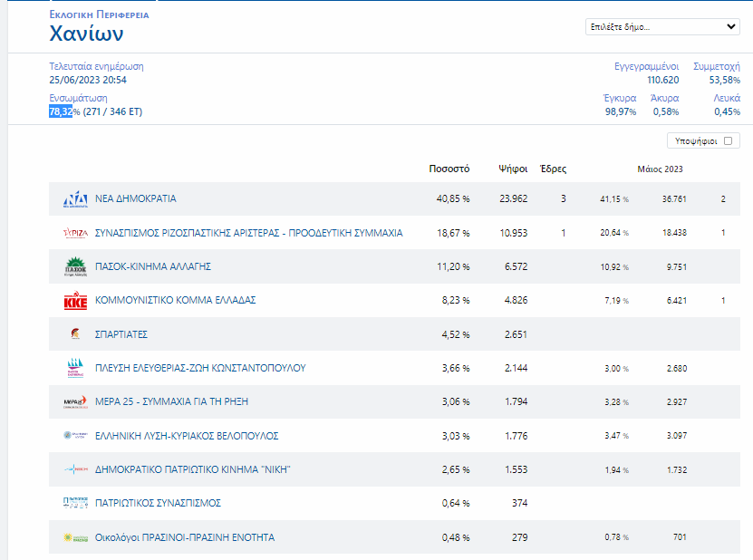Screen dimensions: 753x560
Task: Click the Τελευταία ενημέρωση label
Action: 96,66
